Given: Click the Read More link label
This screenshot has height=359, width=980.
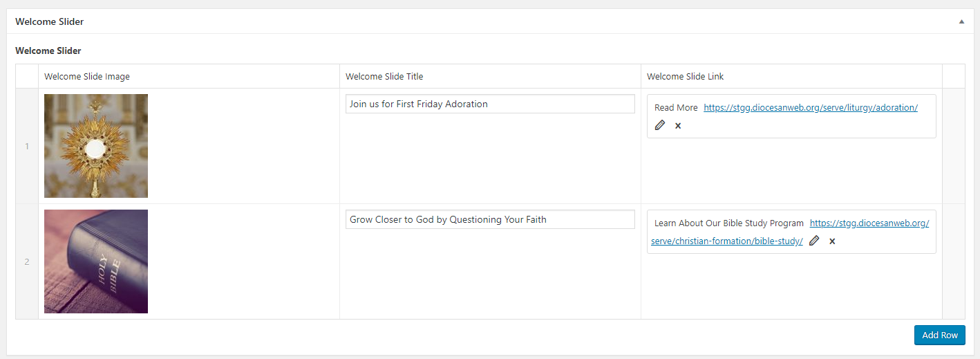Looking at the screenshot, I should point(676,108).
